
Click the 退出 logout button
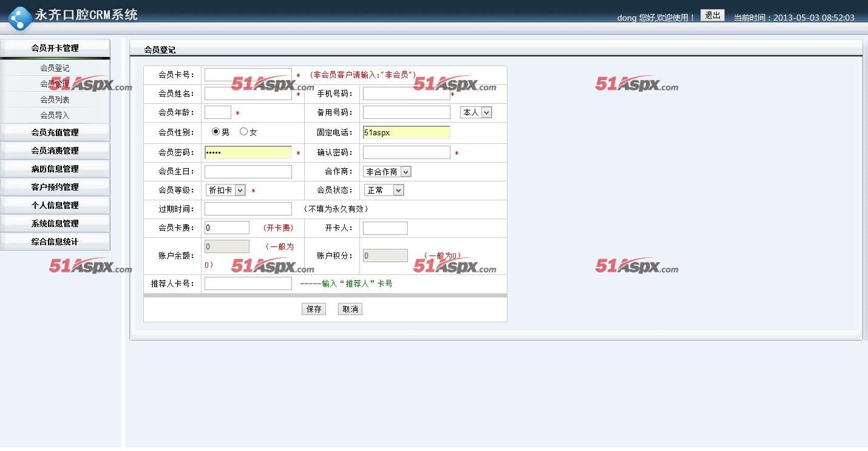click(713, 16)
